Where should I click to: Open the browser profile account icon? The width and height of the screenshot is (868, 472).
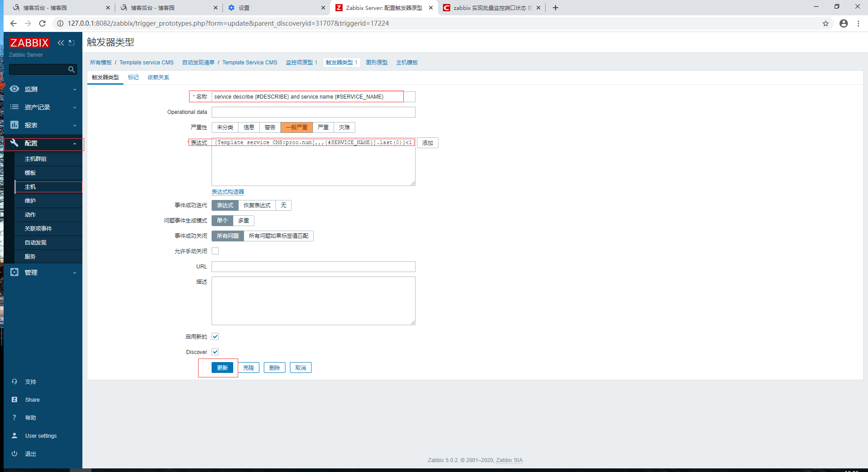pos(844,23)
